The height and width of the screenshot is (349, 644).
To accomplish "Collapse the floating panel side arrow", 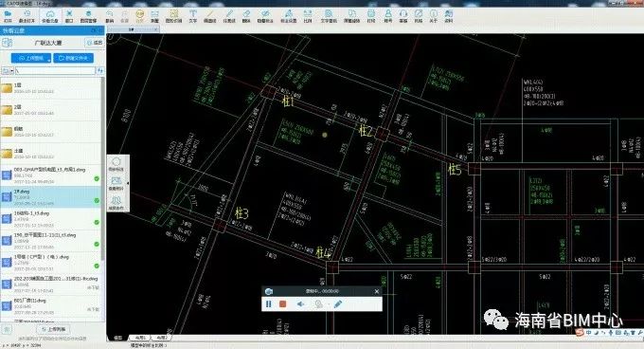I will click(128, 183).
